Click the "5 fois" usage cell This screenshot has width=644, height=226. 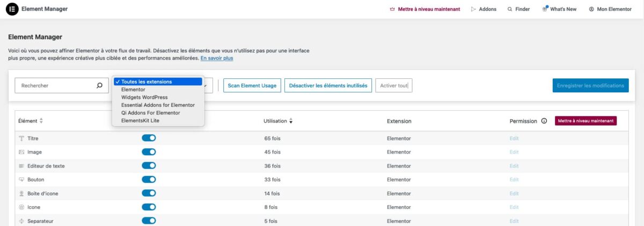tap(270, 221)
